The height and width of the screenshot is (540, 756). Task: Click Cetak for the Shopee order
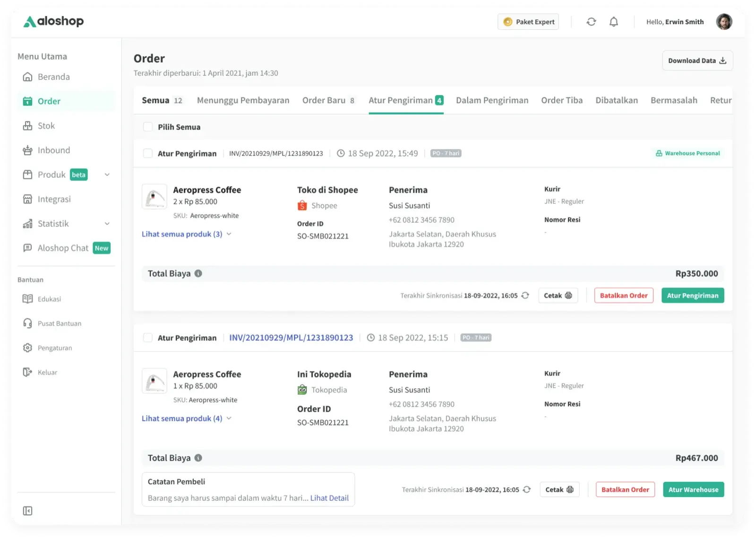[558, 296]
